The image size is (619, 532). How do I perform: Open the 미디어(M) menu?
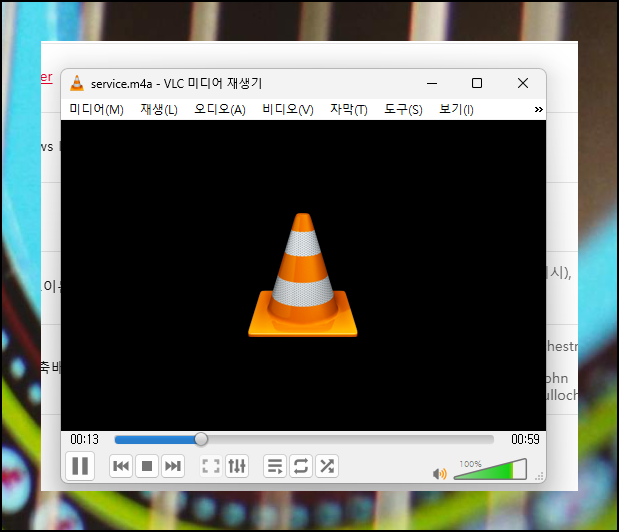pyautogui.click(x=96, y=109)
